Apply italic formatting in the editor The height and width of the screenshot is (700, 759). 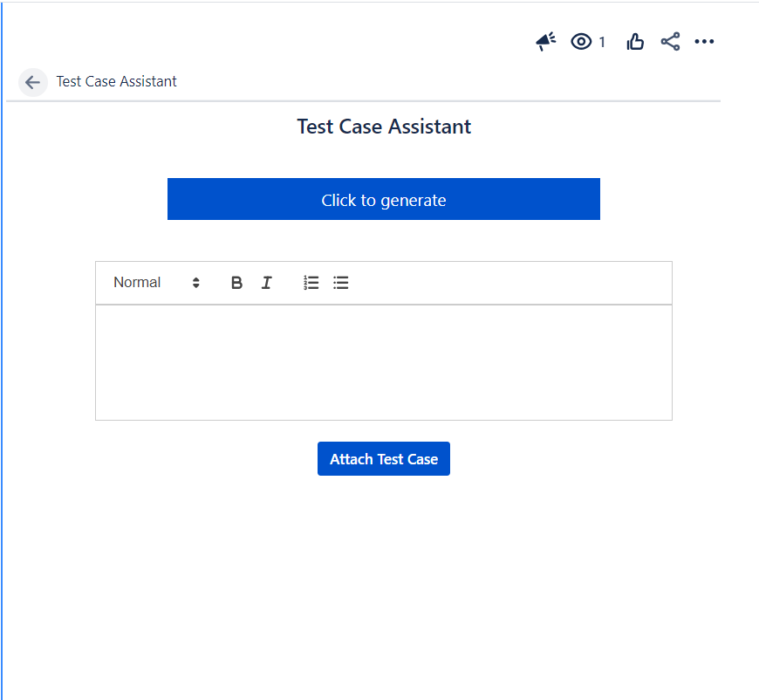point(266,282)
